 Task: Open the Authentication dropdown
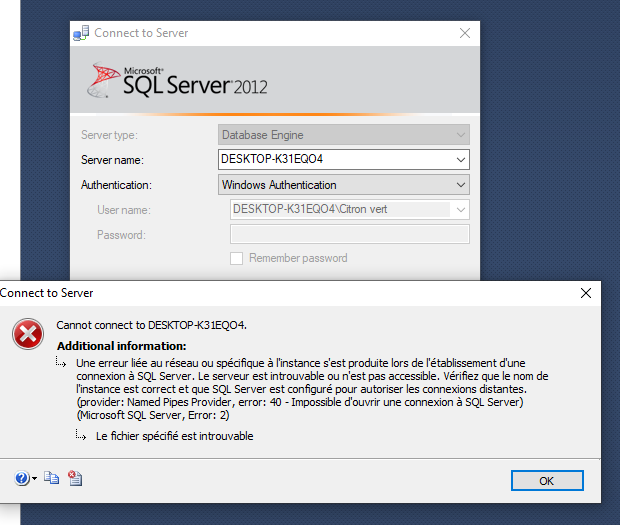coord(344,185)
